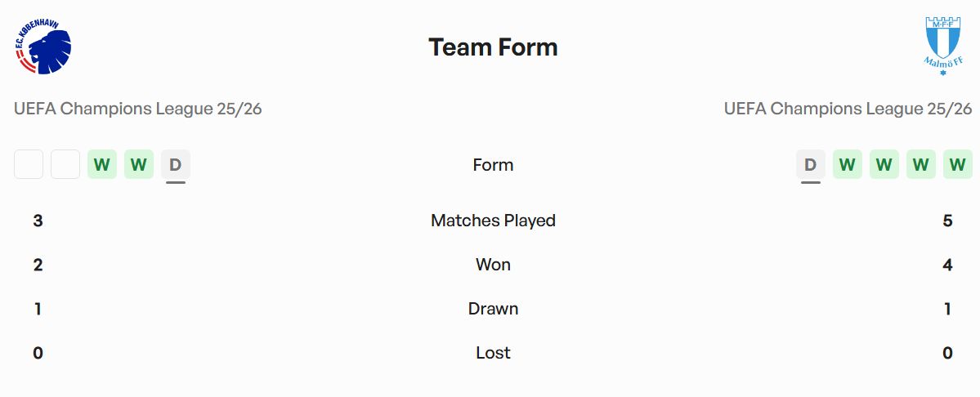Click Malmö's third W form badge

920,165
